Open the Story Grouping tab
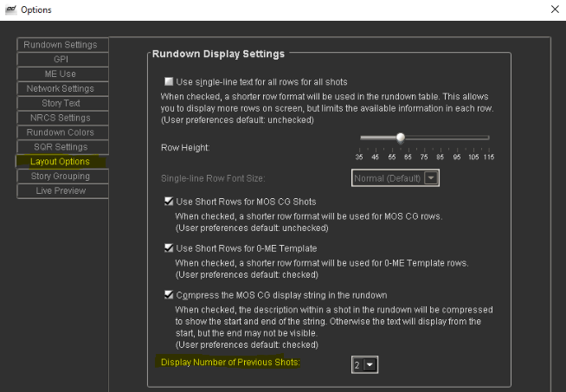This screenshot has height=392, width=566. [x=61, y=177]
